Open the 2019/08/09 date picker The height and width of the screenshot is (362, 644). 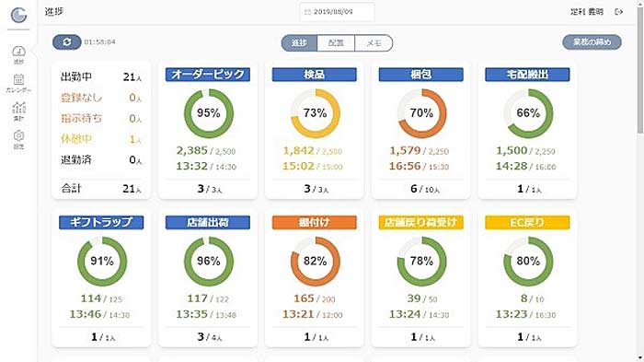[337, 12]
